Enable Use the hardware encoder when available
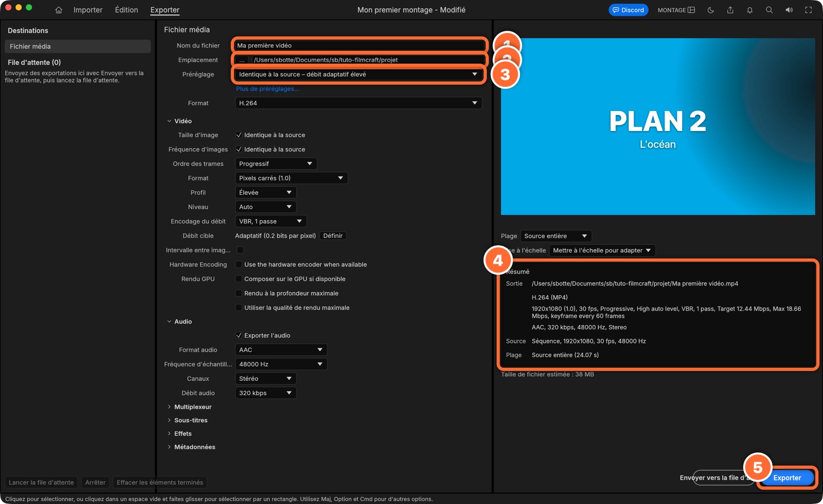The height and width of the screenshot is (504, 823). (239, 264)
